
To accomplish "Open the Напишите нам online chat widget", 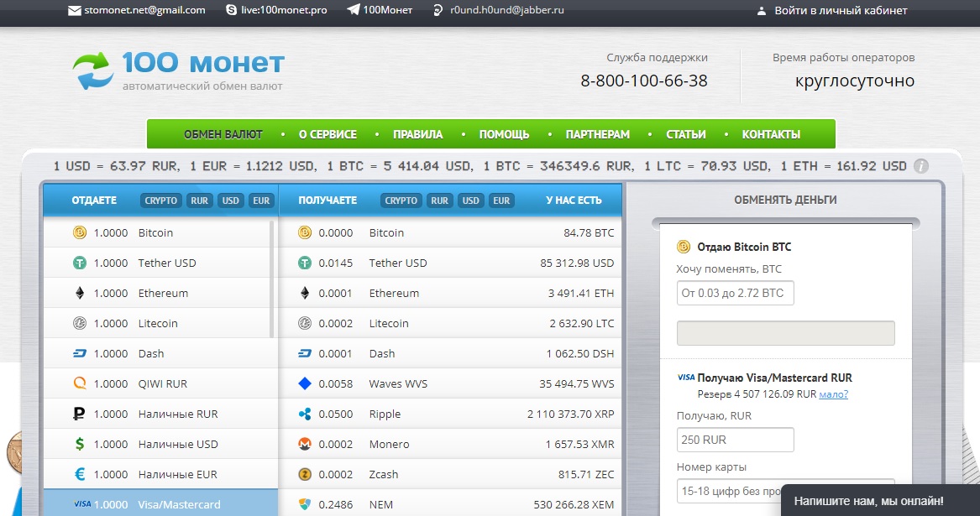I will click(880, 501).
